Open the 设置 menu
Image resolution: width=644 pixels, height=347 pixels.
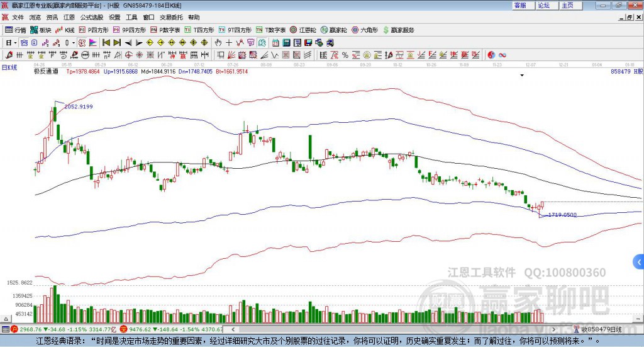click(x=114, y=17)
